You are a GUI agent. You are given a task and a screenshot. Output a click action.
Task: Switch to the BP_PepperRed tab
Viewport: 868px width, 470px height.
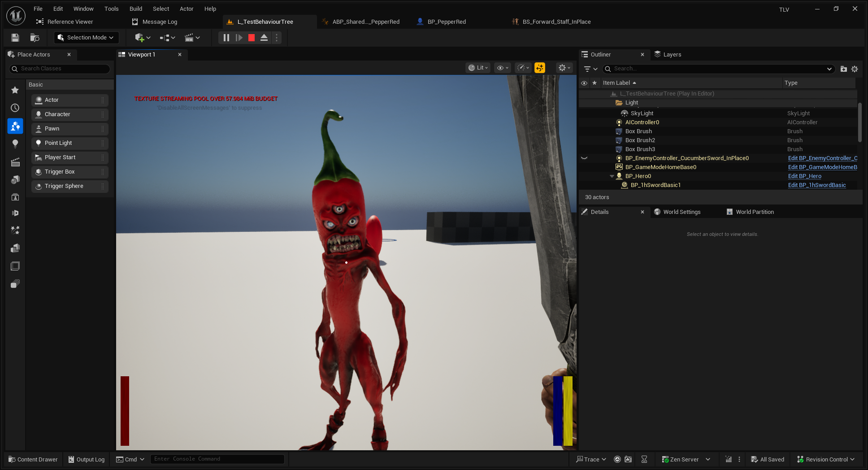point(446,22)
